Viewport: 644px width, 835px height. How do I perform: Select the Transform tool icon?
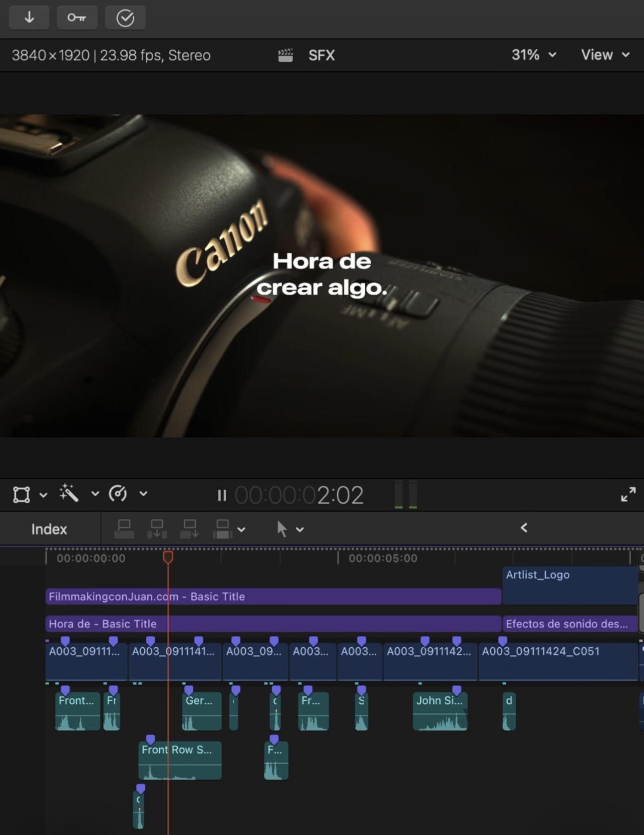click(21, 495)
